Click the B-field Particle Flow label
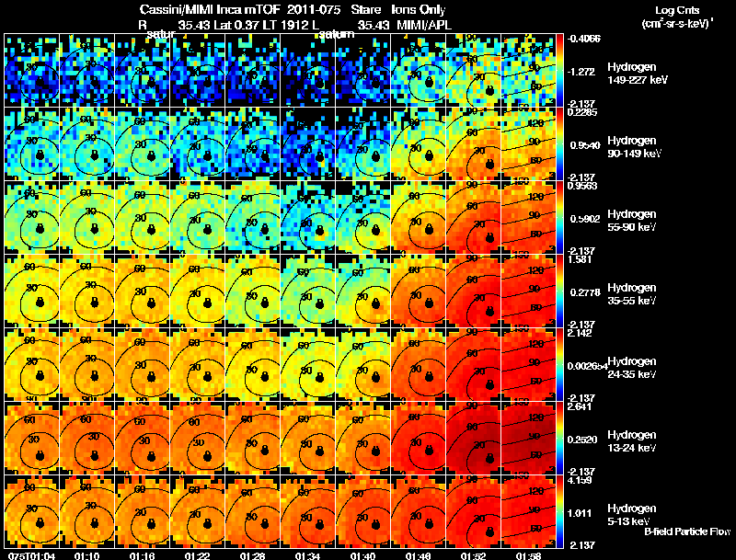Screen dimensions: 736x560 click(687, 531)
